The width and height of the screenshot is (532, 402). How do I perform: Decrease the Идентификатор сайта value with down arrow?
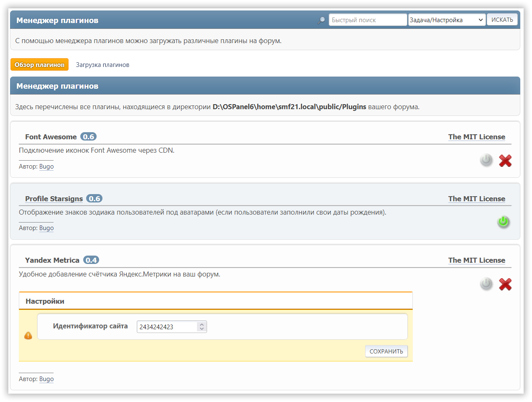(202, 329)
